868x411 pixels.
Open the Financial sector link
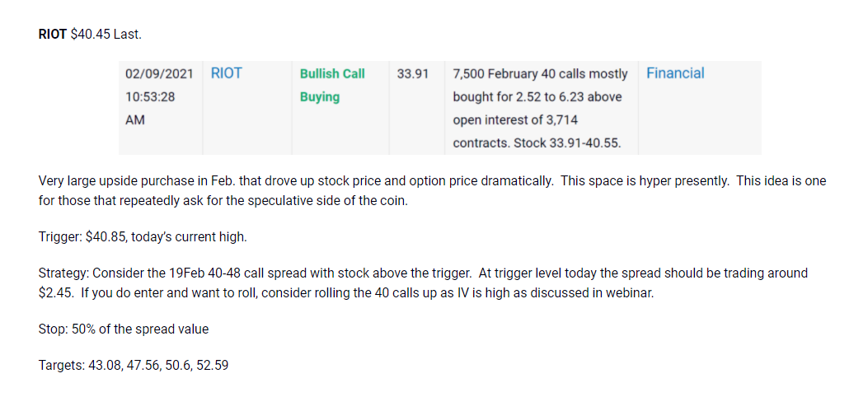(675, 73)
